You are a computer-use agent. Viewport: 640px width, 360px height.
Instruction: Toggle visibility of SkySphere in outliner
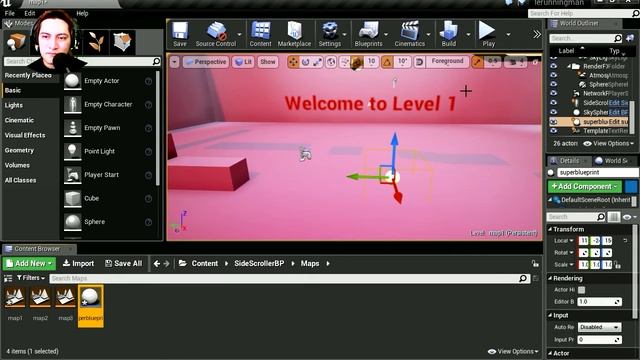[553, 112]
